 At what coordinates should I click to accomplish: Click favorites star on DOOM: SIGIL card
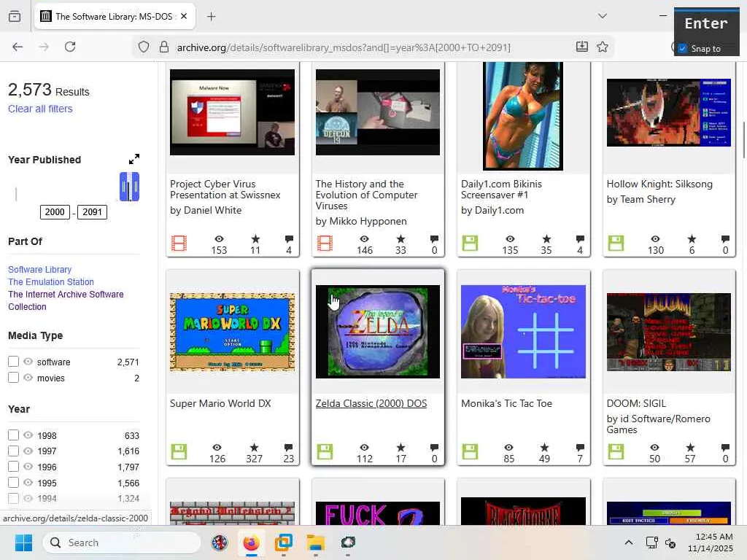[x=690, y=447]
